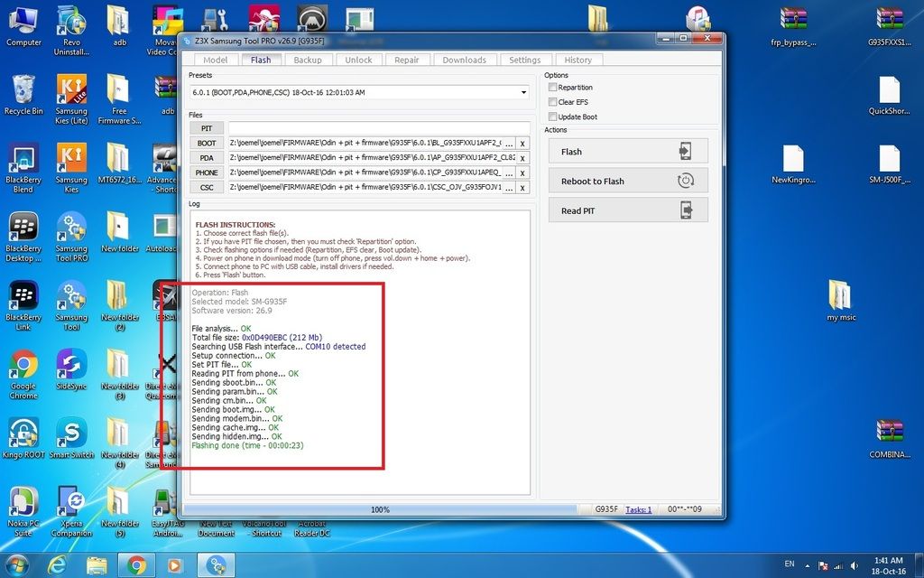Tick the Clear EFS checkbox

pos(553,101)
